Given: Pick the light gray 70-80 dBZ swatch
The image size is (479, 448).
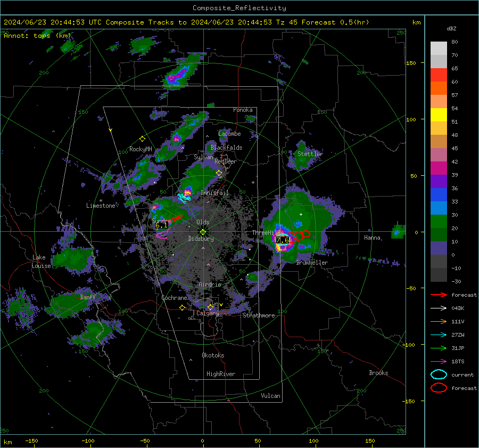Looking at the screenshot, I should click(x=439, y=48).
